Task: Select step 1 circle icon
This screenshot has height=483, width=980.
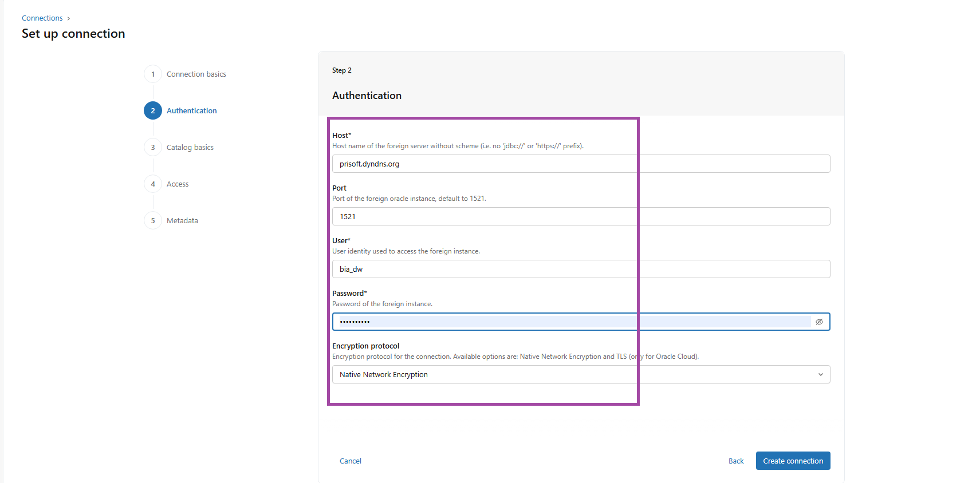Action: pyautogui.click(x=153, y=74)
